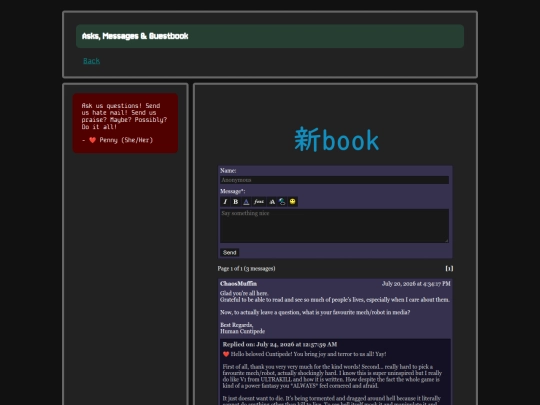Image resolution: width=540 pixels, height=405 pixels.
Task: Click the 'Message*:' label
Action: 233,191
